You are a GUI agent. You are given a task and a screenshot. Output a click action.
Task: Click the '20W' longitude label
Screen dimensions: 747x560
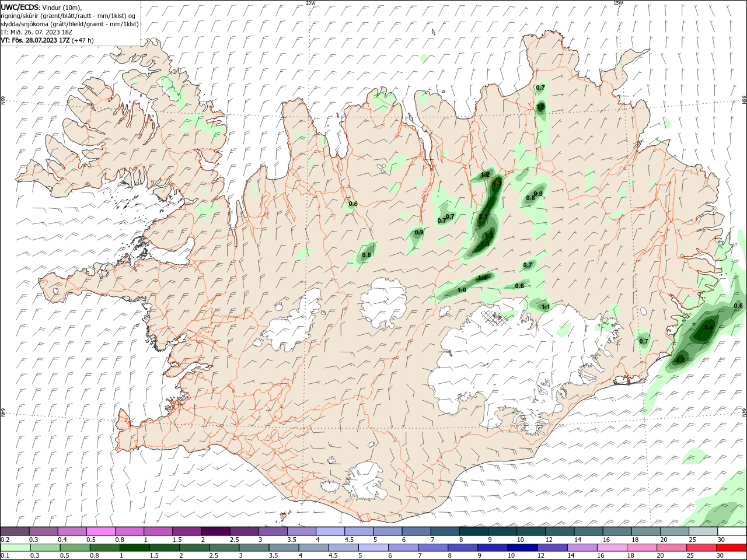(x=311, y=3)
